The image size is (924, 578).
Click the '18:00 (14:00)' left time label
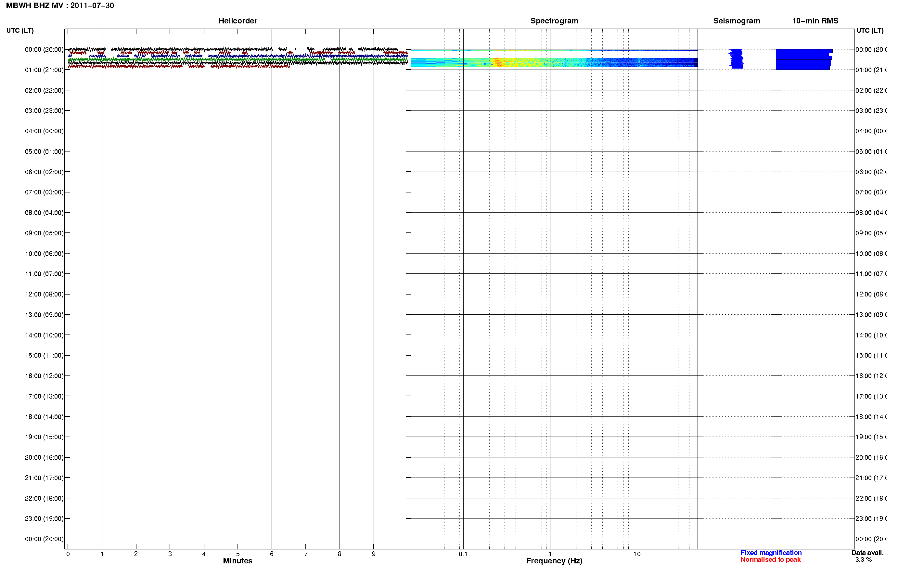(x=44, y=417)
